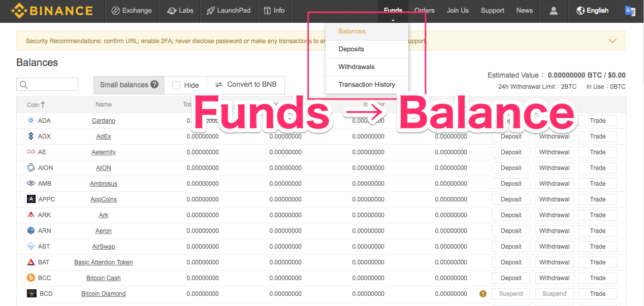This screenshot has height=306, width=644.
Task: Click the ADA coin icon
Action: 30,121
